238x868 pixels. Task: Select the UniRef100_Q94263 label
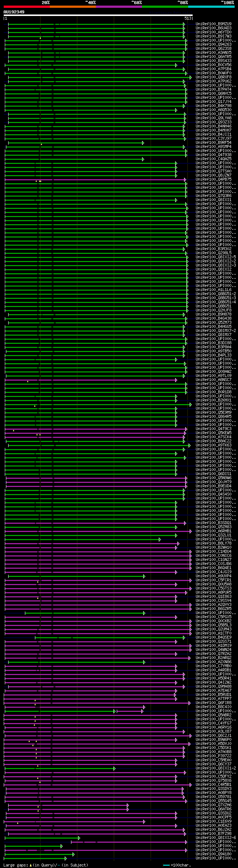[213, 45]
